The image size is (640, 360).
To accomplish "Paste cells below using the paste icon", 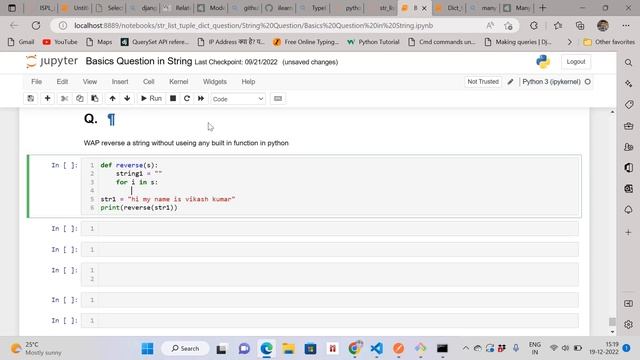I will point(95,98).
